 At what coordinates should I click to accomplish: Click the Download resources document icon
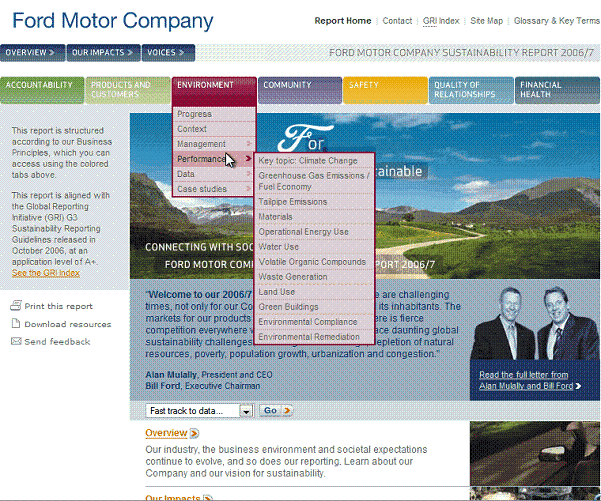16,324
